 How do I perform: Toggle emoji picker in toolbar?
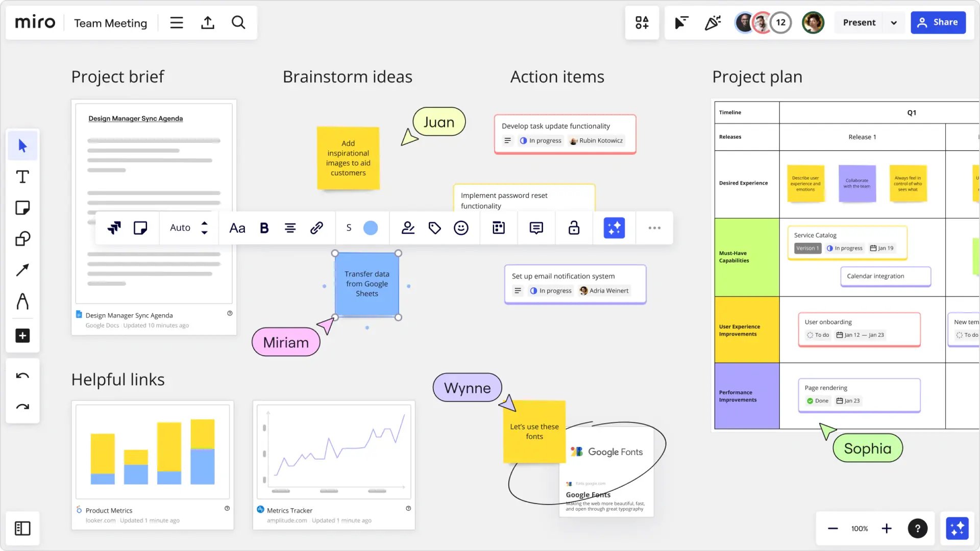tap(460, 228)
